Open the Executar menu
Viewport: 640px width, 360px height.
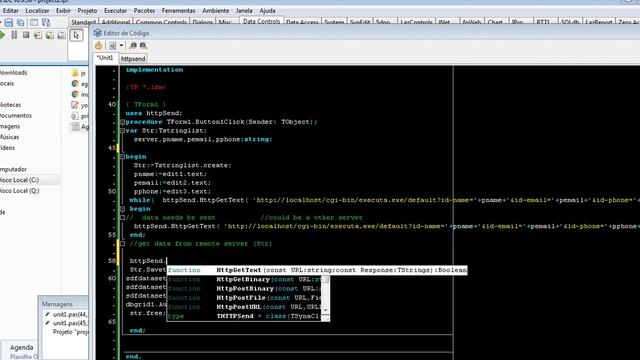tap(116, 11)
